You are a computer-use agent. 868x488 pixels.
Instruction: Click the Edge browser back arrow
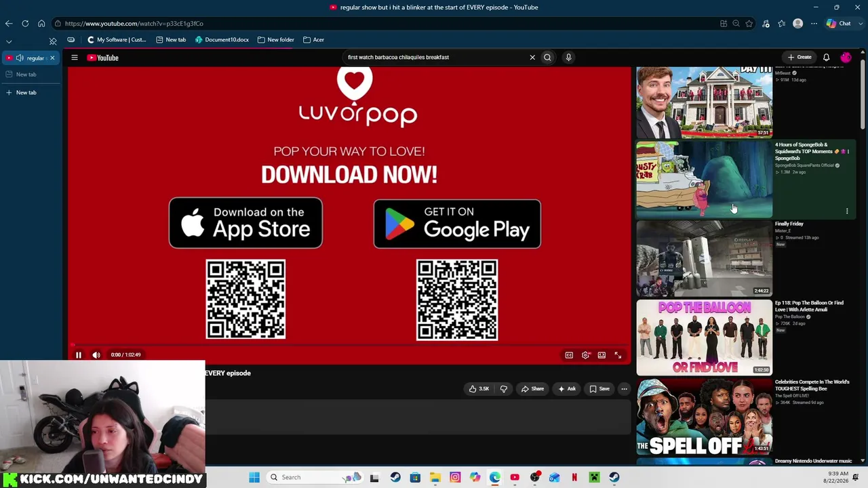coord(9,24)
